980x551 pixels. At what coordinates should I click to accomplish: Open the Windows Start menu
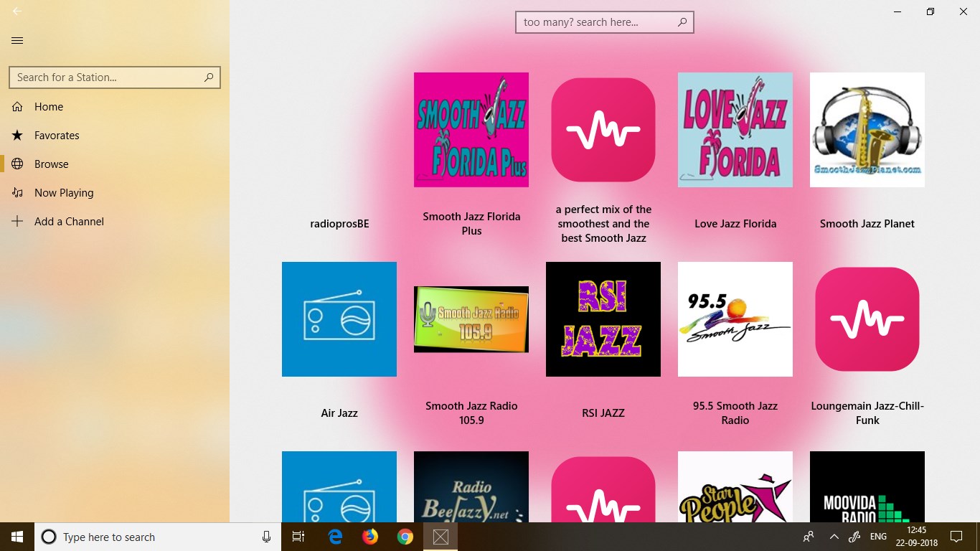coord(17,537)
